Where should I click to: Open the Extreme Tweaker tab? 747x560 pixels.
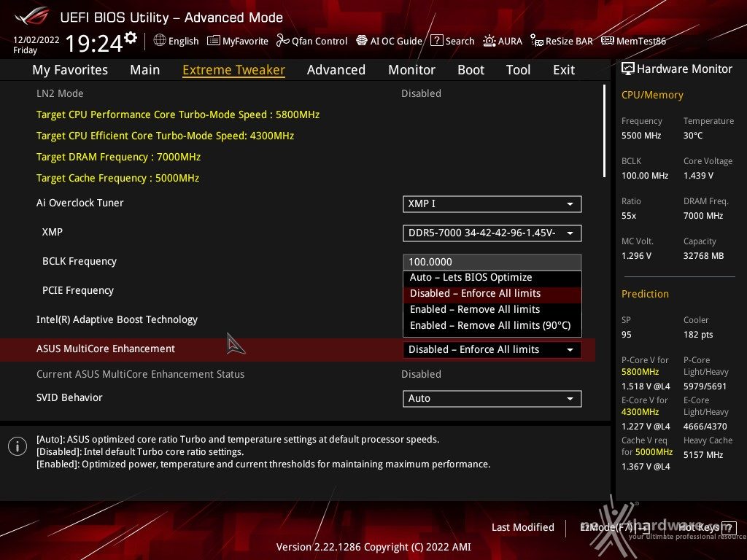pos(233,70)
